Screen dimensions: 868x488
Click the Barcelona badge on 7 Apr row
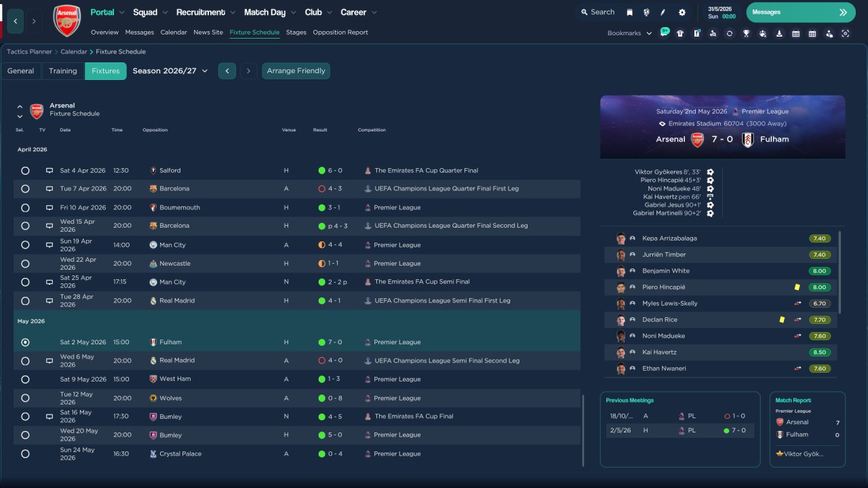coord(153,188)
